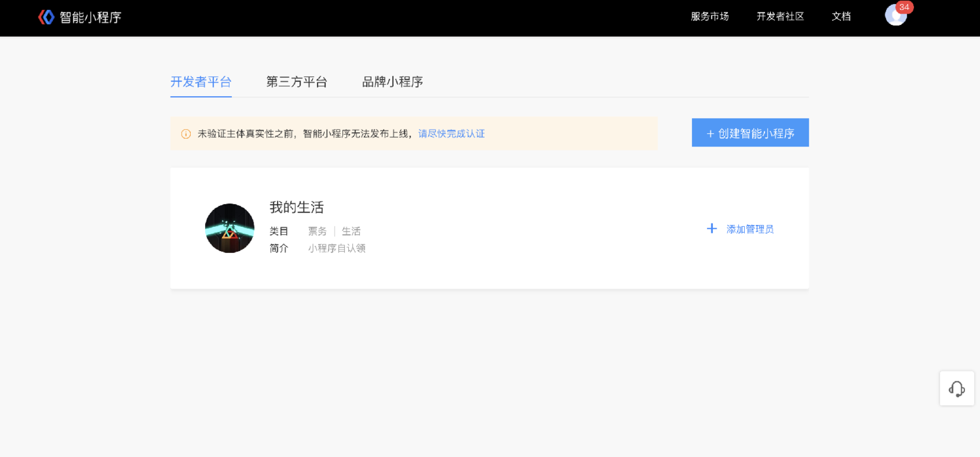
Task: Click the 我的生活 app avatar image
Action: click(x=229, y=228)
